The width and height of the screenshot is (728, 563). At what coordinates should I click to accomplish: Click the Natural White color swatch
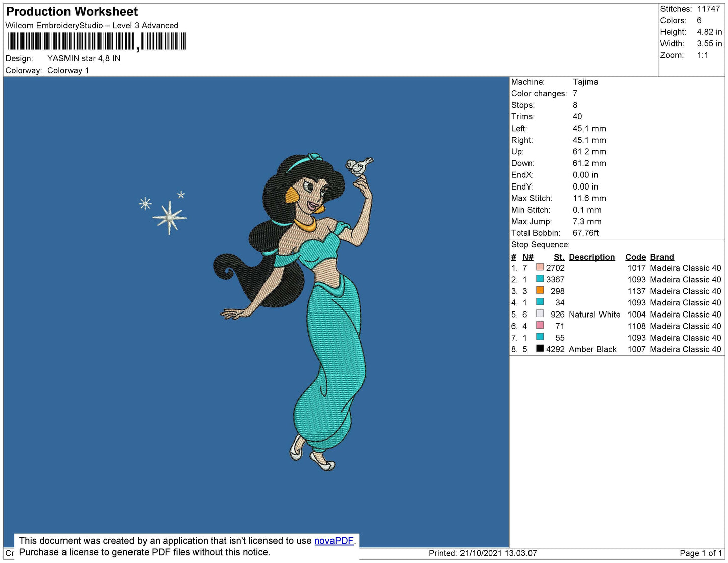(540, 314)
